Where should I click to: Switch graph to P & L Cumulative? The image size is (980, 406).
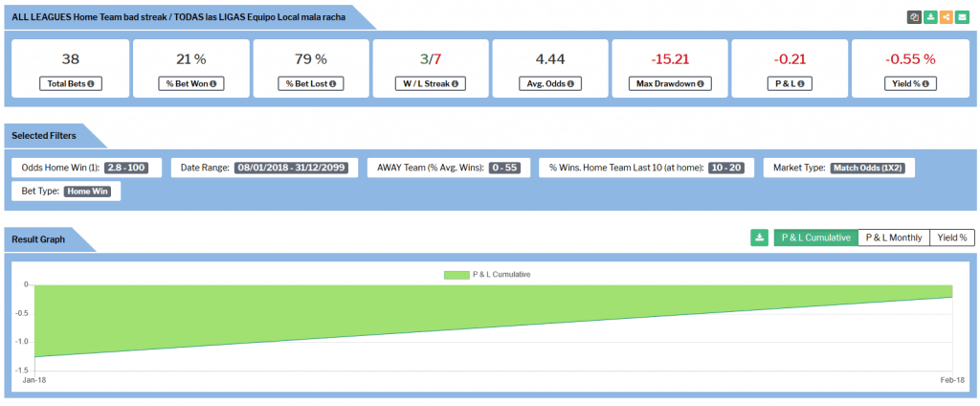tap(815, 237)
